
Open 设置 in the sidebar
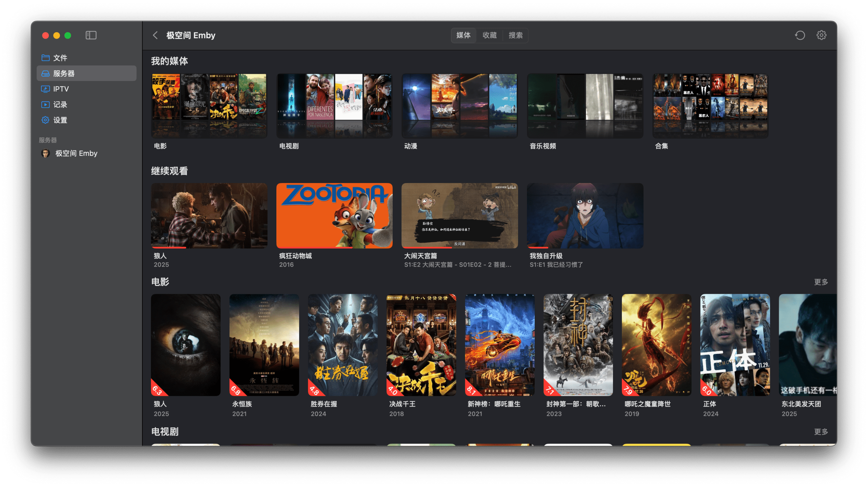click(x=86, y=120)
